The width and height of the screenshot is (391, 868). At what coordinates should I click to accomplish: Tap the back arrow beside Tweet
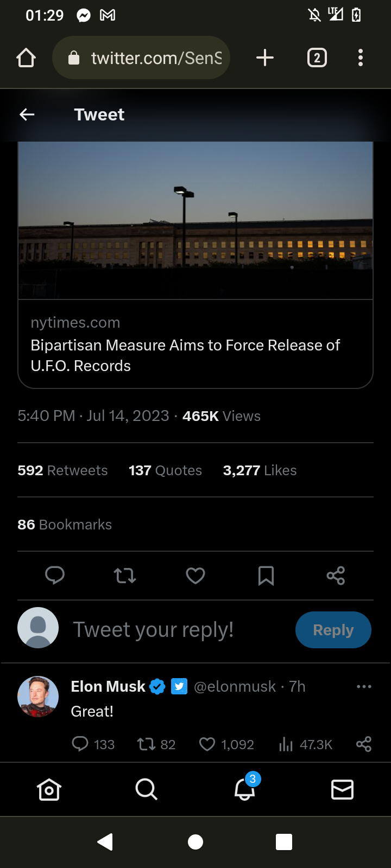[x=27, y=114]
